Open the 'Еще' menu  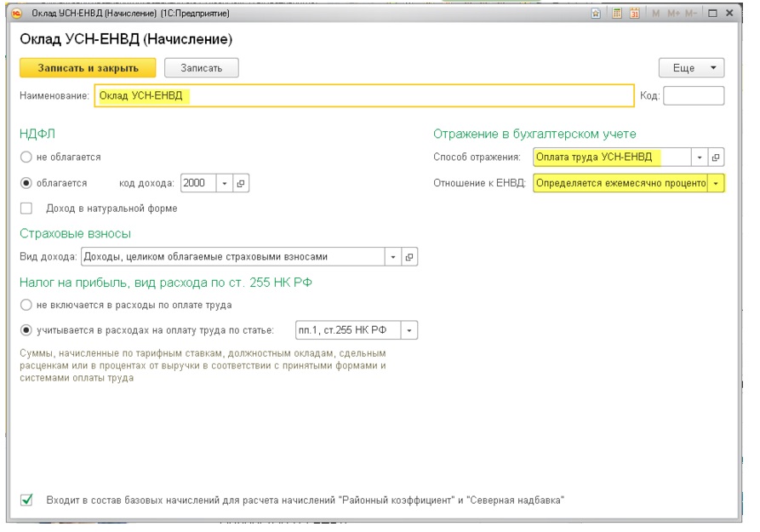(x=692, y=68)
